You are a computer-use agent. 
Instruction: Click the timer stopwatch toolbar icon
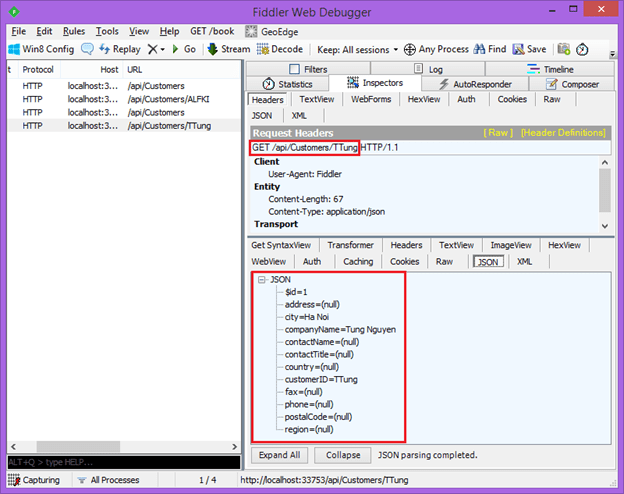click(582, 49)
